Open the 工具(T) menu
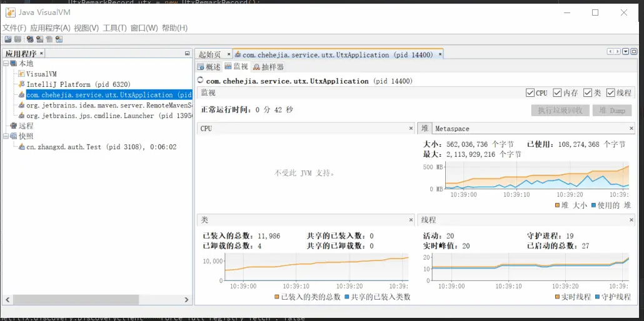 click(x=114, y=28)
